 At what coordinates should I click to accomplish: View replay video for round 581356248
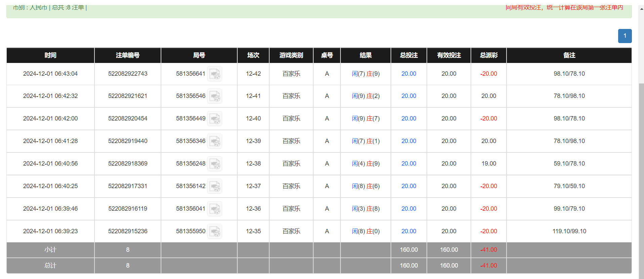[x=214, y=164]
